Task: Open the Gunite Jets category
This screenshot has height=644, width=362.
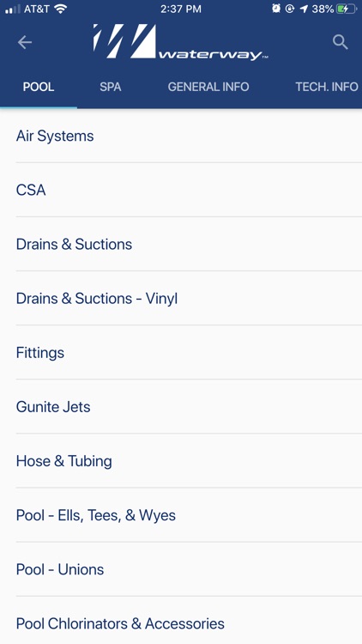Action: click(x=181, y=407)
